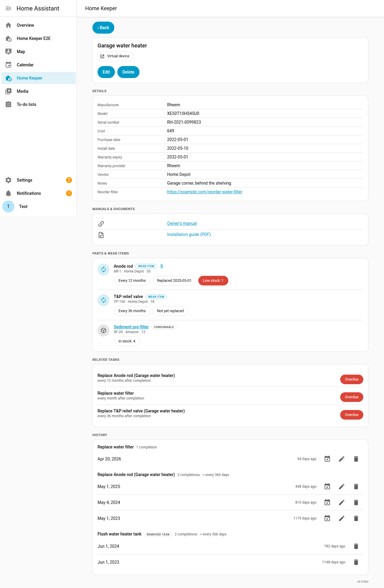Click the REMOVED TASK tag
The width and height of the screenshot is (384, 588).
tap(158, 535)
